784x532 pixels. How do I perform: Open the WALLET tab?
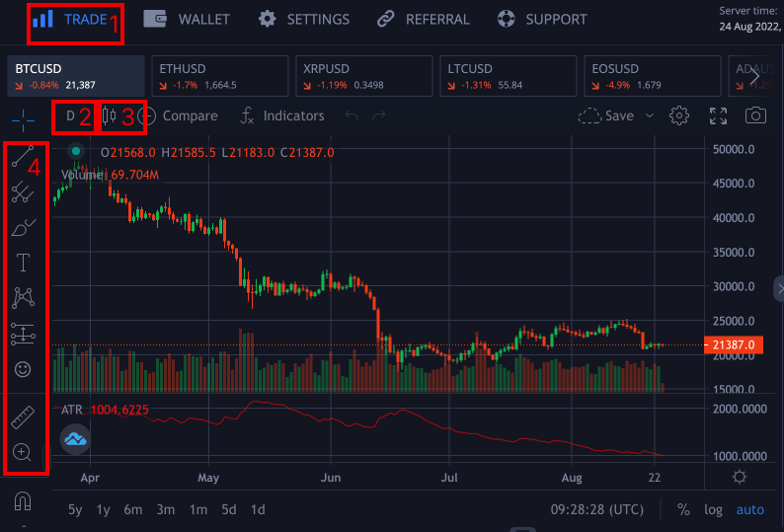(x=187, y=19)
